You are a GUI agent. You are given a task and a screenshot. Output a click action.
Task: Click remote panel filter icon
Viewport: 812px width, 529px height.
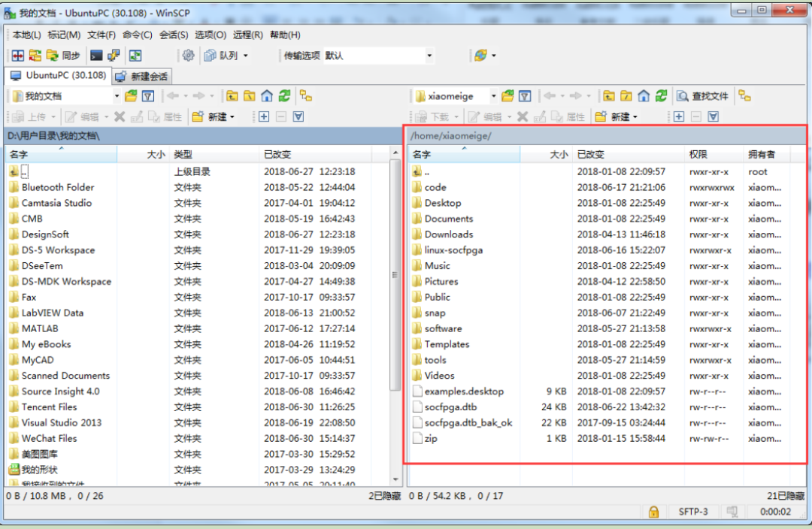tap(525, 96)
